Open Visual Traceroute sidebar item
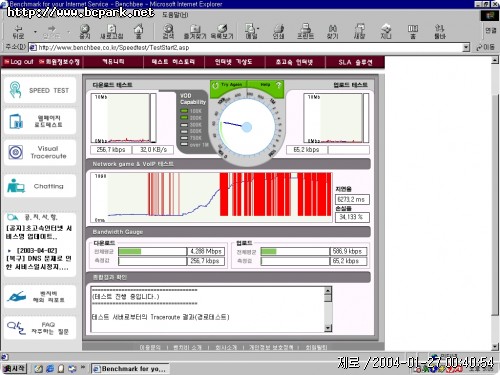 (40, 152)
